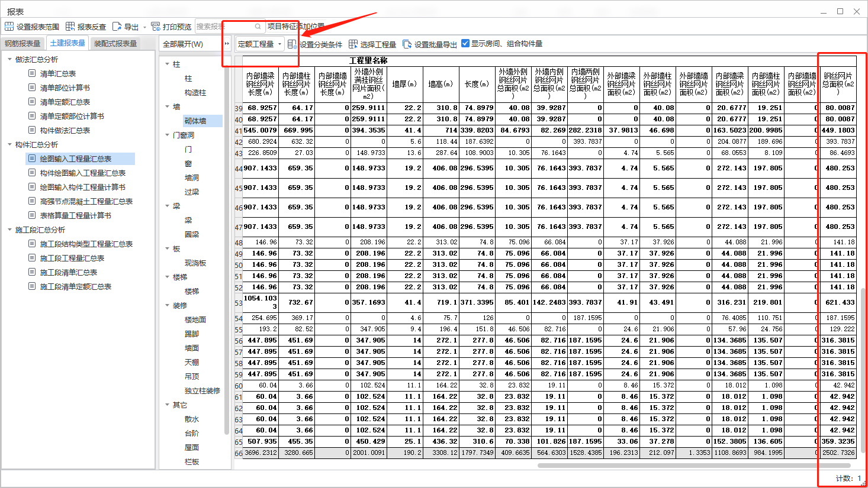Click the report icon beside 高强节点混凝土工程量汇总表
868x488 pixels.
32,201
